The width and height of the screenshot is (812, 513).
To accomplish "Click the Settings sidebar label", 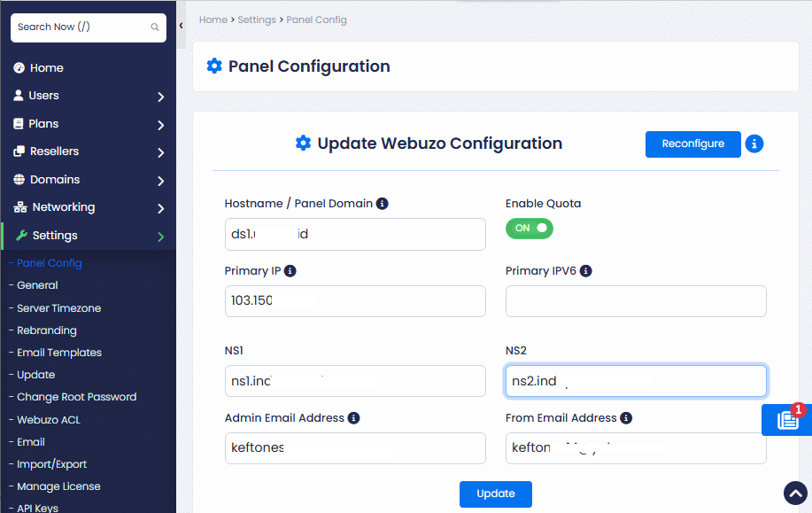I will click(x=55, y=236).
